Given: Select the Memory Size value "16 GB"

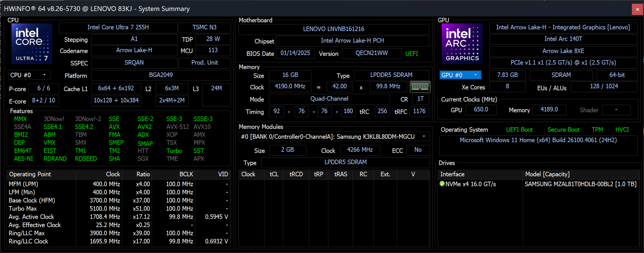Looking at the screenshot, I should (290, 75).
